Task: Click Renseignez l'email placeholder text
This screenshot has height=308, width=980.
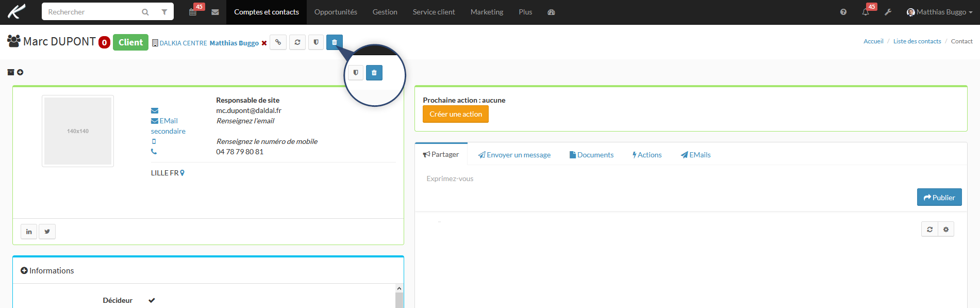Action: (x=245, y=121)
